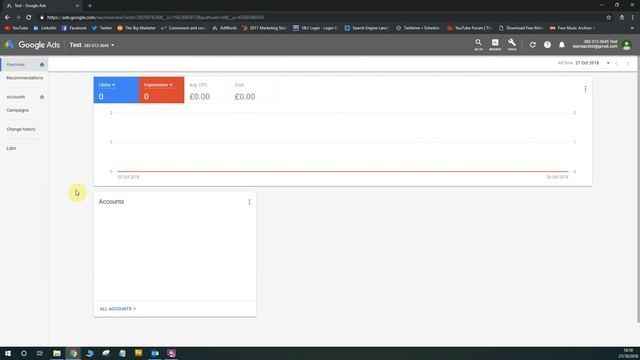The image size is (640, 360).
Task: Click the Google Ads refresh icon
Action: [532, 45]
